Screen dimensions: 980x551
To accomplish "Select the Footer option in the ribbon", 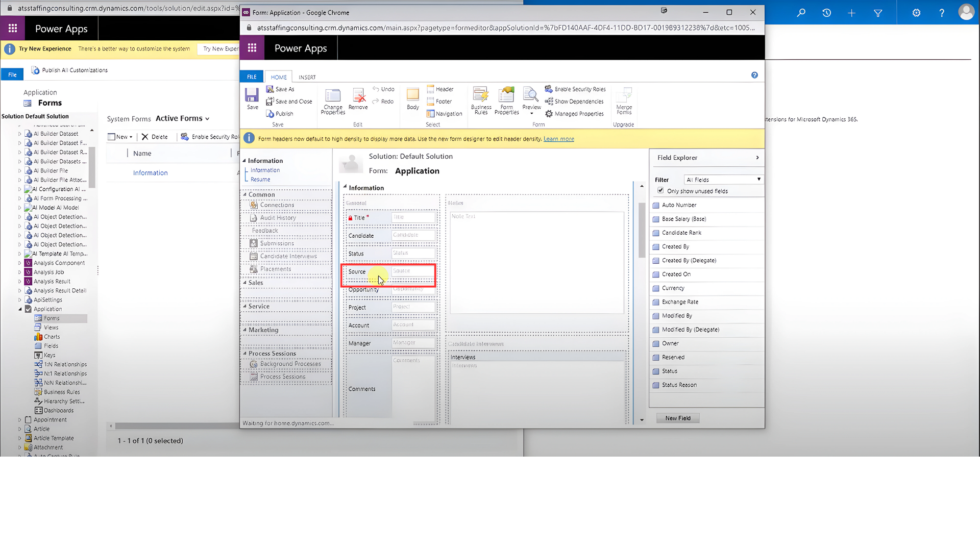I will pyautogui.click(x=439, y=102).
